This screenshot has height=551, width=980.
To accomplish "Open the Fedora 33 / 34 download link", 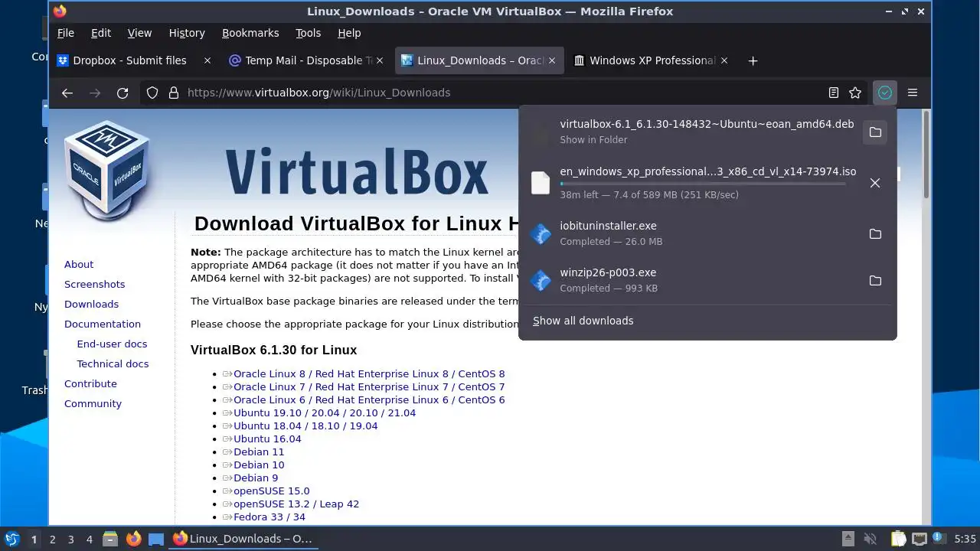I will [x=269, y=517].
